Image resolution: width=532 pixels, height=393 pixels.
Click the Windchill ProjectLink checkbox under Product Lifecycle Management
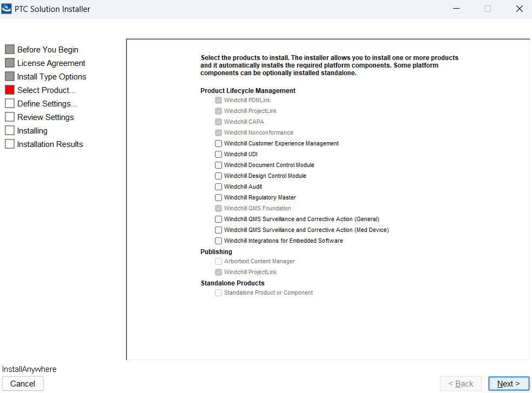(219, 111)
